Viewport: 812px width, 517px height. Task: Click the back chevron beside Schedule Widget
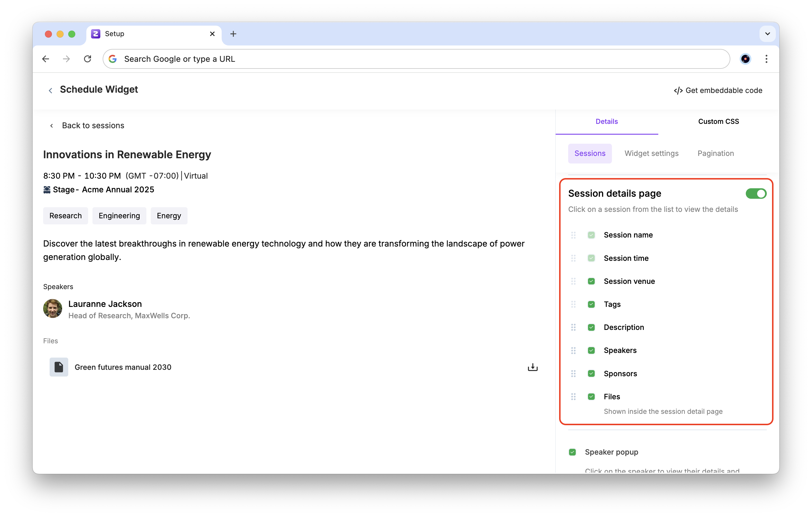coord(50,90)
